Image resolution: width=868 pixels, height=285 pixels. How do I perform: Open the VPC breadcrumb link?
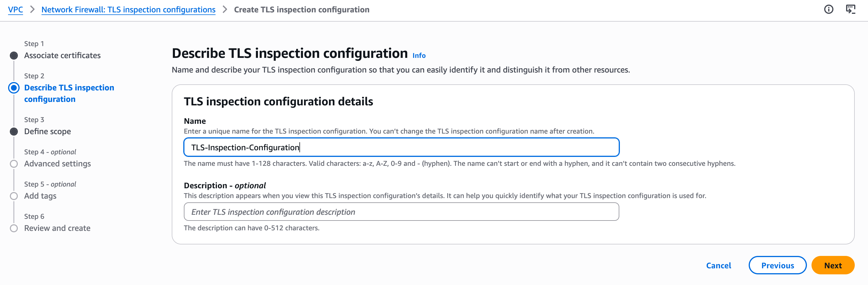pyautogui.click(x=16, y=10)
